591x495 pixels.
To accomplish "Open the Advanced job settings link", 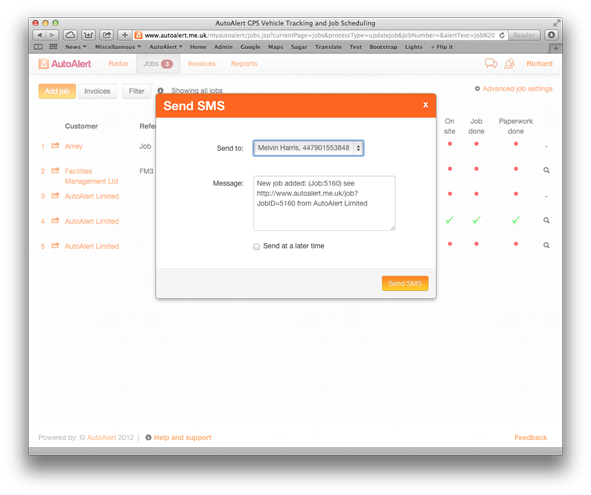I will 517,89.
